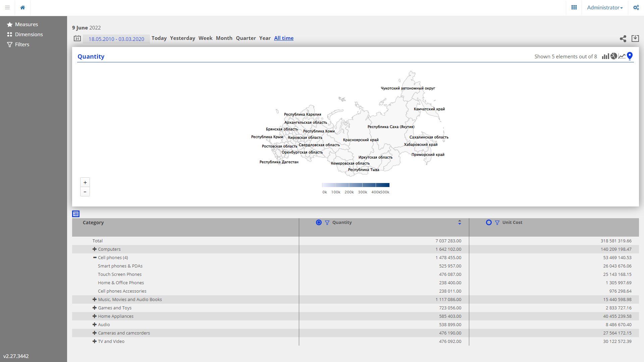This screenshot has height=362, width=644.
Task: Select the Quantity column radio button
Action: point(319,223)
